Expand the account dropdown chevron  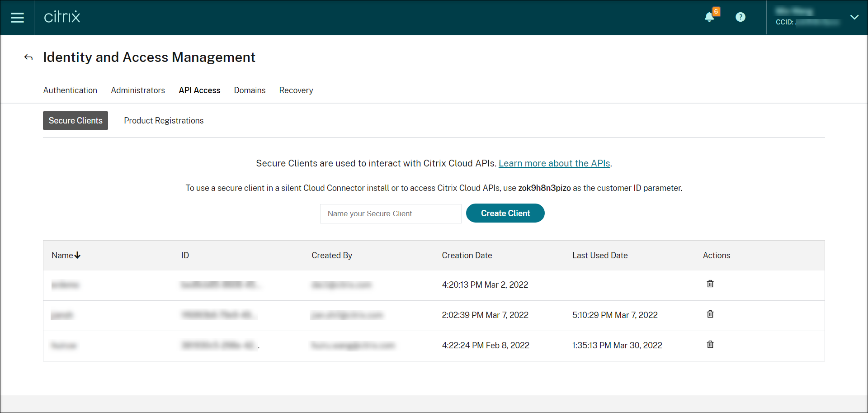[x=854, y=17]
